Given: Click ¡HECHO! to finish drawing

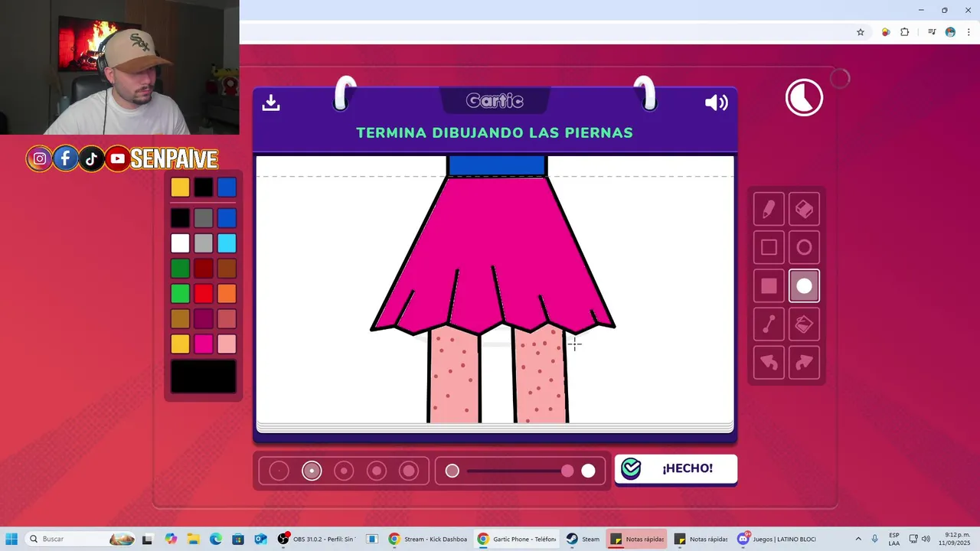Looking at the screenshot, I should click(676, 469).
